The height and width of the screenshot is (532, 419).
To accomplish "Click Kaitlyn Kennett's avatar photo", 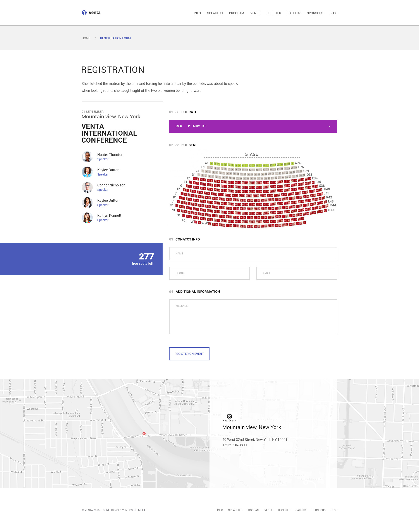I will point(87,218).
